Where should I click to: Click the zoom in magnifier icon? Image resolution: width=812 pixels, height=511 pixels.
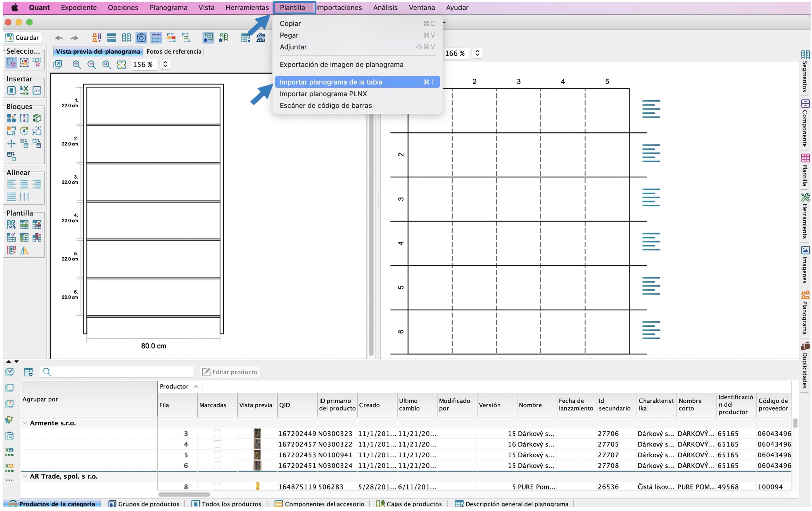coord(77,65)
